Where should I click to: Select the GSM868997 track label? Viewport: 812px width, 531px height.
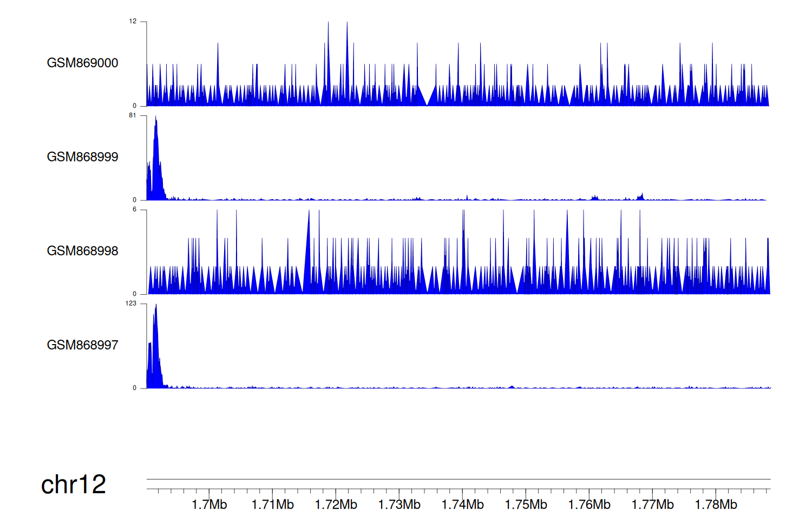tap(82, 345)
